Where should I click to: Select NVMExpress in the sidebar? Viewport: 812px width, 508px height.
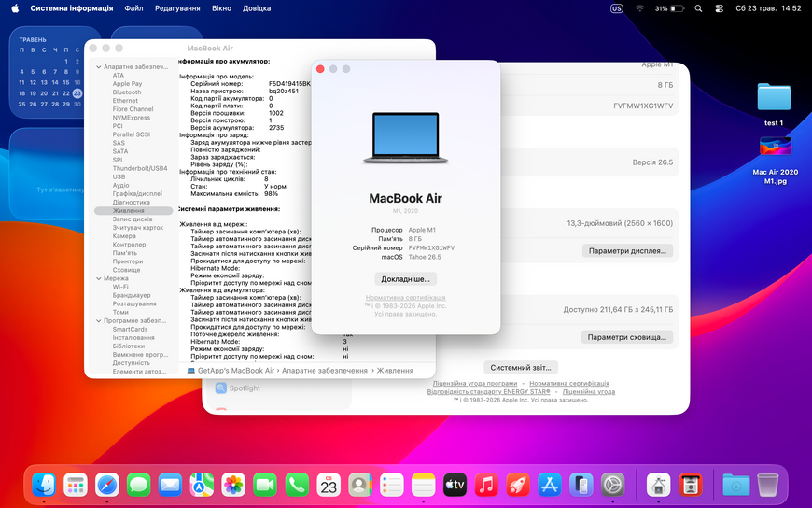[131, 118]
